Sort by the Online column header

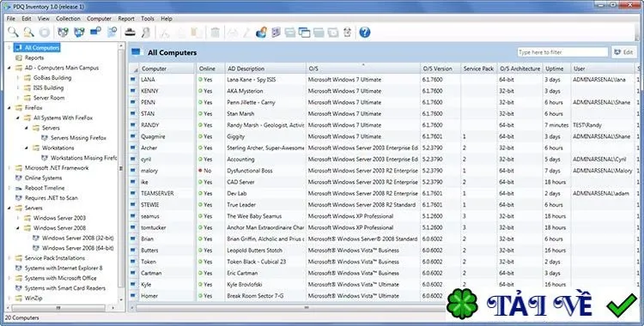point(210,69)
